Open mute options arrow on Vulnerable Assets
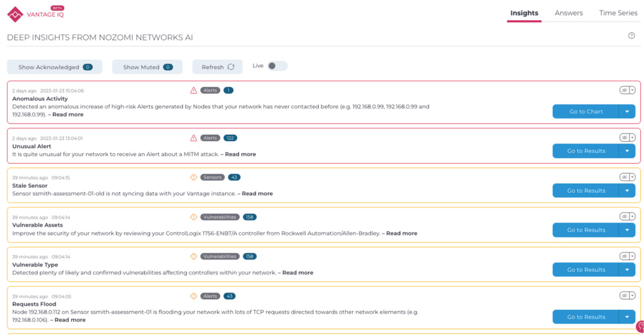The width and height of the screenshot is (644, 335). pos(633,216)
